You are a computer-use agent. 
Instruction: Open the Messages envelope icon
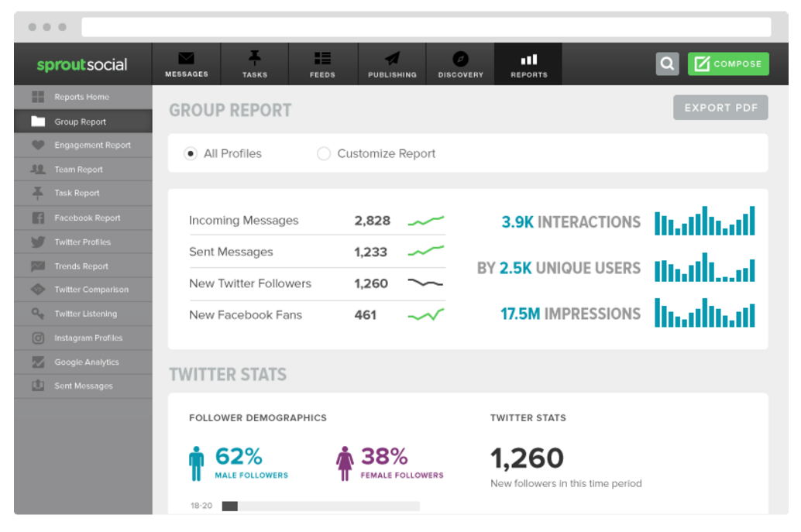coord(186,58)
